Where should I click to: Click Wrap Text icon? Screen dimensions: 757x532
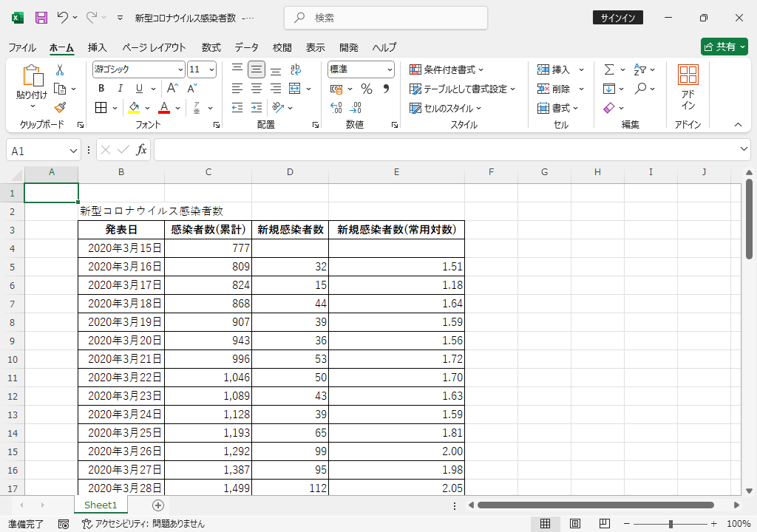coord(296,70)
